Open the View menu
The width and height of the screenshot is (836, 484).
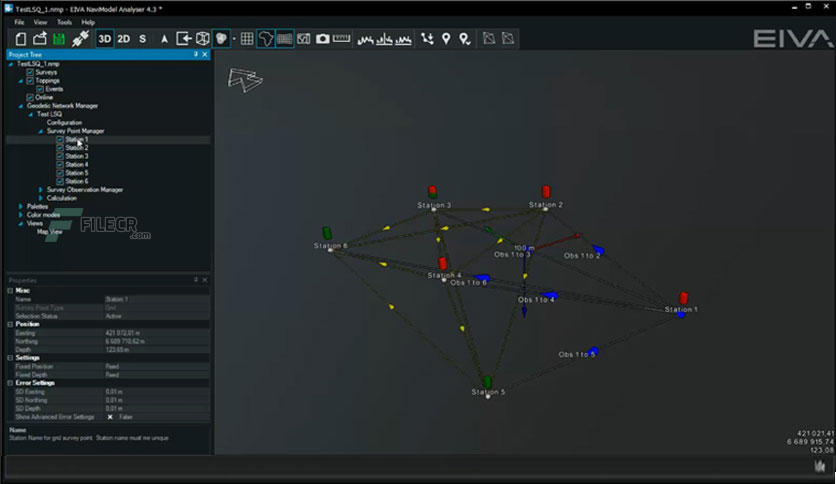click(41, 22)
